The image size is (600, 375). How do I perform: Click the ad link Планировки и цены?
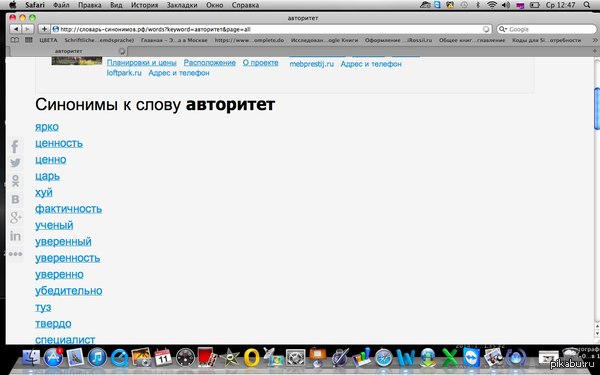pos(142,63)
